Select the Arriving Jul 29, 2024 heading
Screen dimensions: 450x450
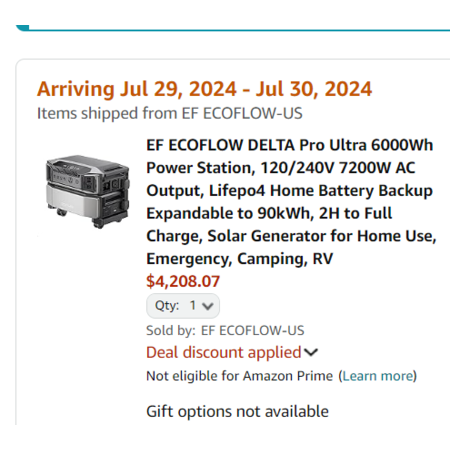204,89
